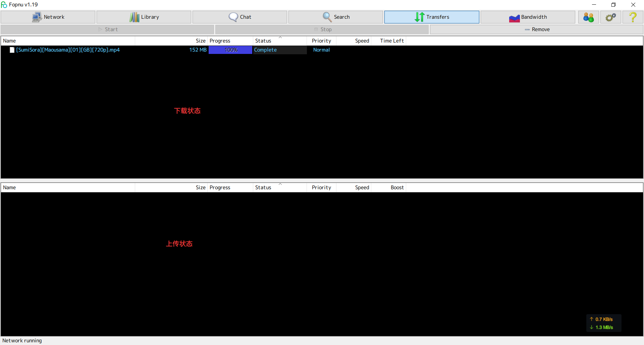The image size is (644, 345).
Task: Click the yellow question mark help icon
Action: tap(633, 17)
